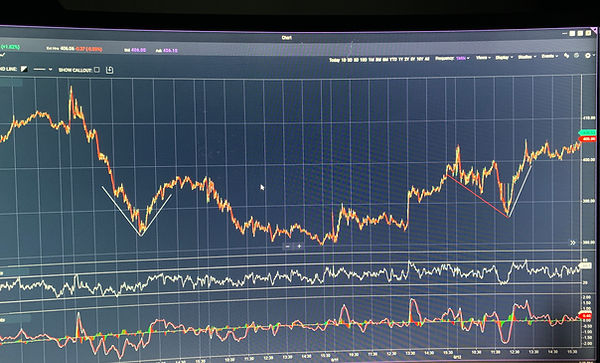
Task: Click the Chart window title
Action: (287, 38)
